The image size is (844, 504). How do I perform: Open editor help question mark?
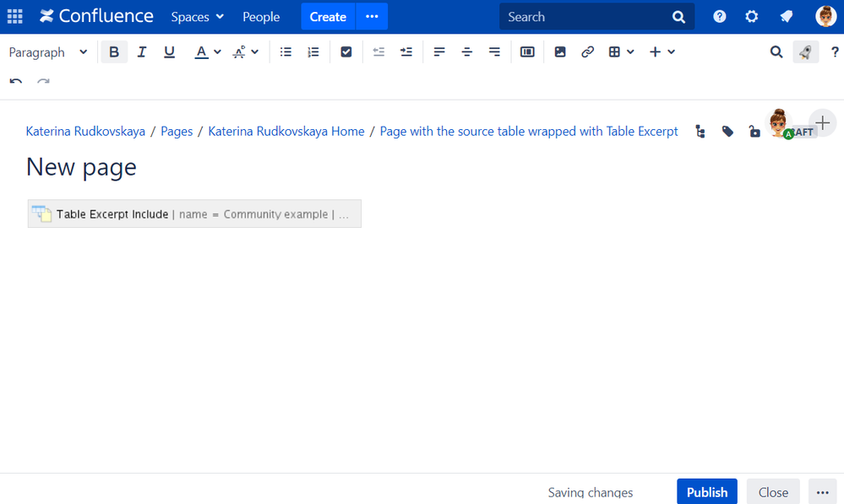tap(835, 52)
